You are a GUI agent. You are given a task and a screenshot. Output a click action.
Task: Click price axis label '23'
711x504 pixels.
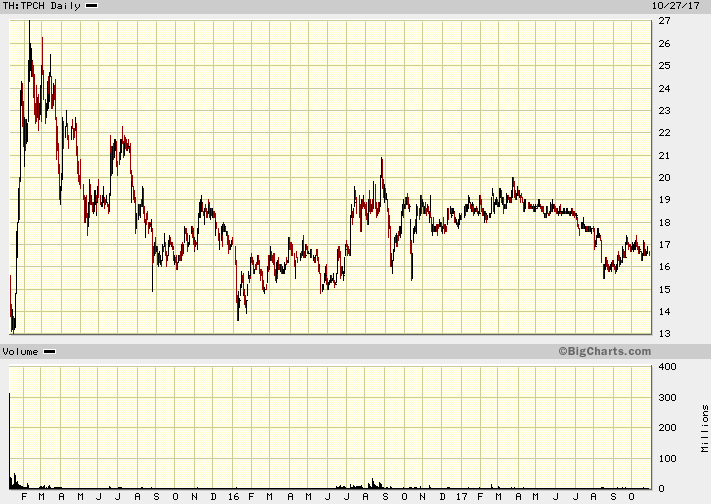pyautogui.click(x=664, y=111)
